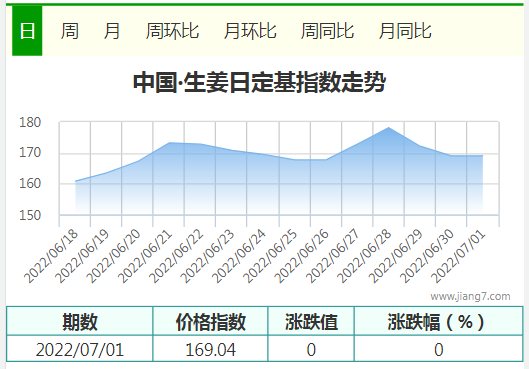This screenshot has height=369, width=529.
Task: Click the 涨跌值 column header
Action: pyautogui.click(x=311, y=321)
